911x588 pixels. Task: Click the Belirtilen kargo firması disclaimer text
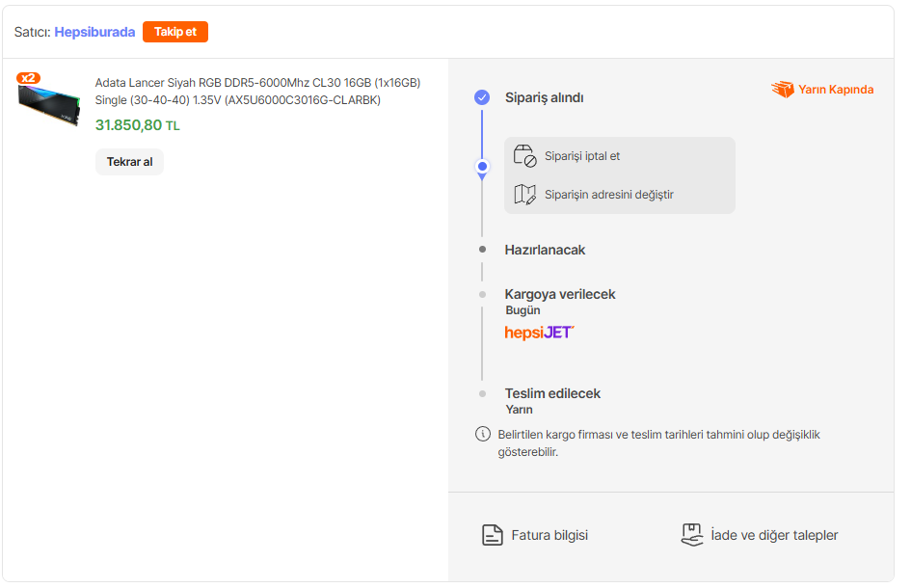coord(658,442)
